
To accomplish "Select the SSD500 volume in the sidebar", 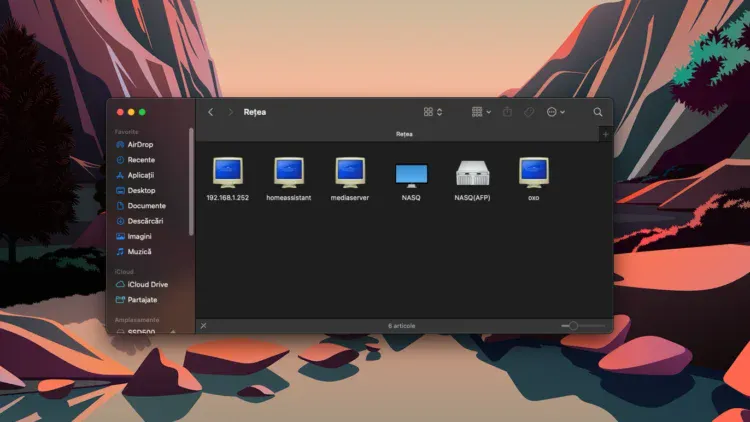I will pos(141,331).
